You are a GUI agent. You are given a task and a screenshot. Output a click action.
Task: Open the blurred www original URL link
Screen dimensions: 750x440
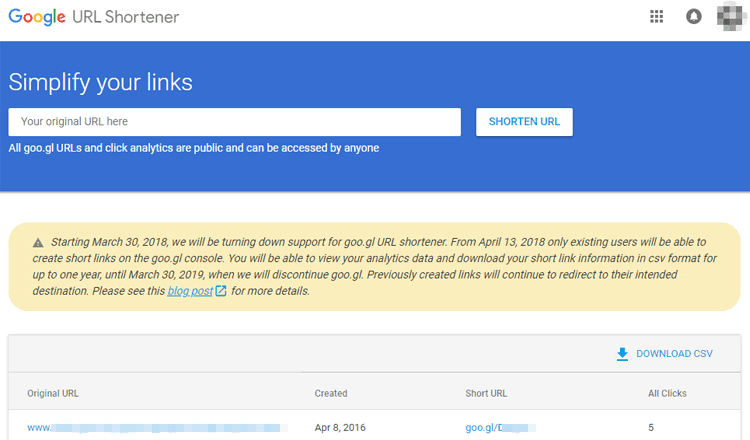(x=157, y=428)
